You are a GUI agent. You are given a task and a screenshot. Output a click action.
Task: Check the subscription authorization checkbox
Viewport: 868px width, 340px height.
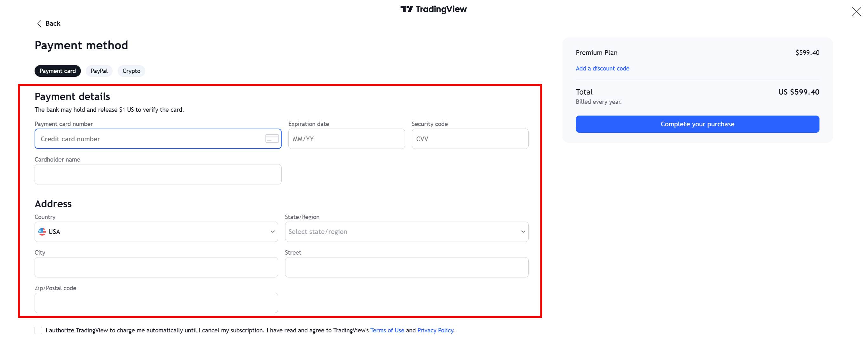(38, 330)
